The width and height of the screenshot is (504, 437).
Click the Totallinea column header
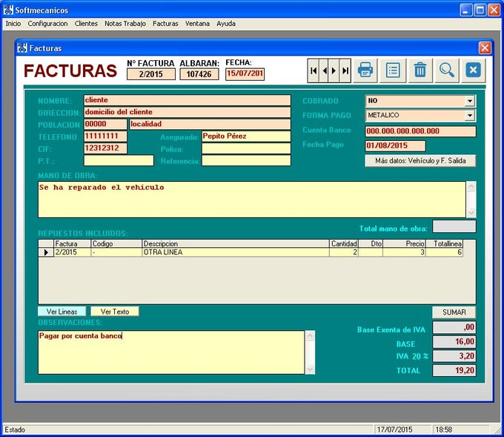[x=445, y=243]
